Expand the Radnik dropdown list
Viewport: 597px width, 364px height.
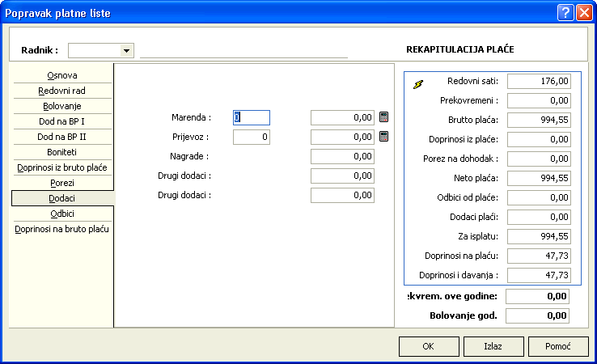click(x=126, y=51)
